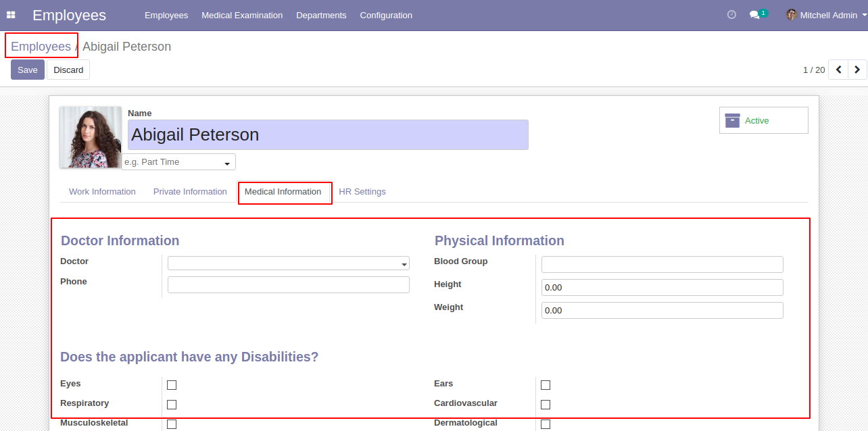
Task: Open the Part Time category dropdown
Action: (x=178, y=162)
